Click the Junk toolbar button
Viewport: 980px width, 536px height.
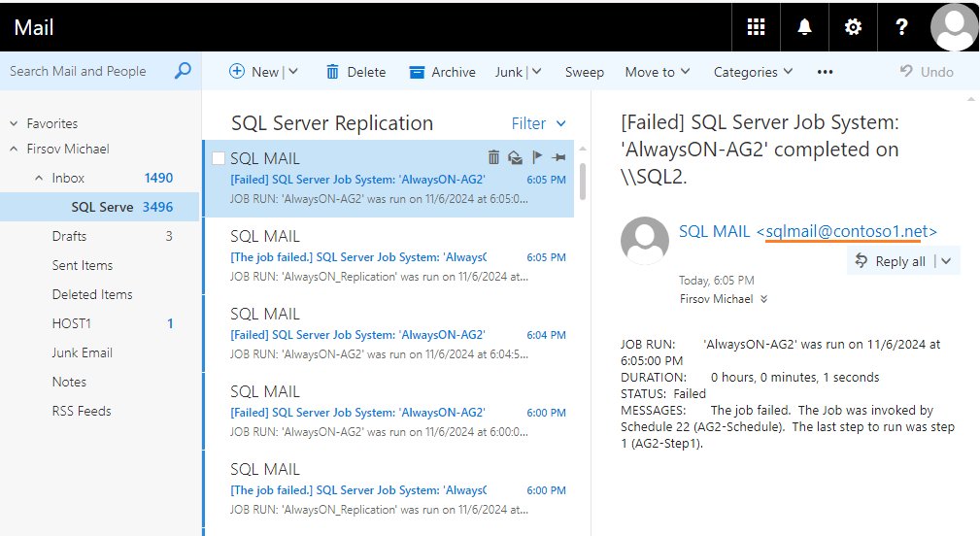tap(508, 72)
